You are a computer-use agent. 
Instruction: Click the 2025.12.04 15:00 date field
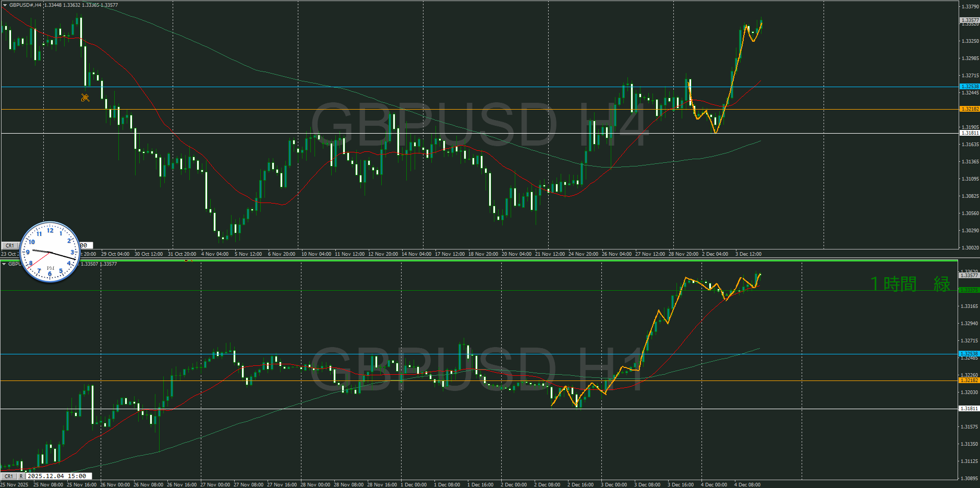point(57,476)
